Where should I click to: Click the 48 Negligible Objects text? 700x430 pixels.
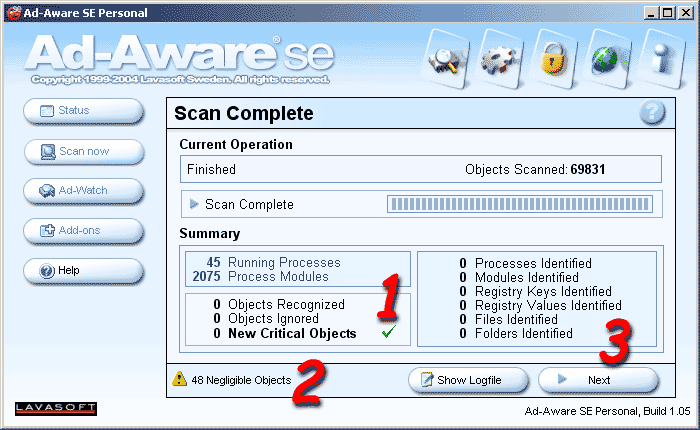pos(241,381)
